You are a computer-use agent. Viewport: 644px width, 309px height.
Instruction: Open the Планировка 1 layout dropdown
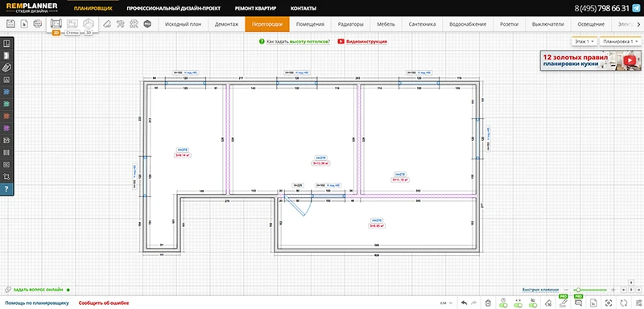tap(620, 42)
